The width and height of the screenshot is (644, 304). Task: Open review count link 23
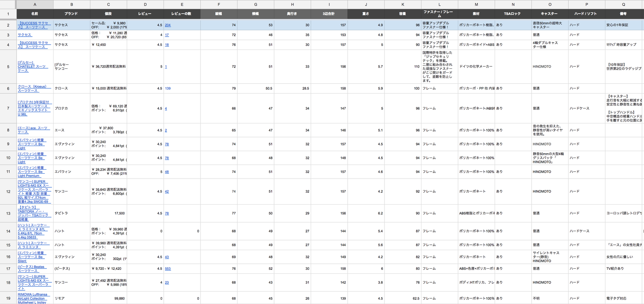coord(167,283)
